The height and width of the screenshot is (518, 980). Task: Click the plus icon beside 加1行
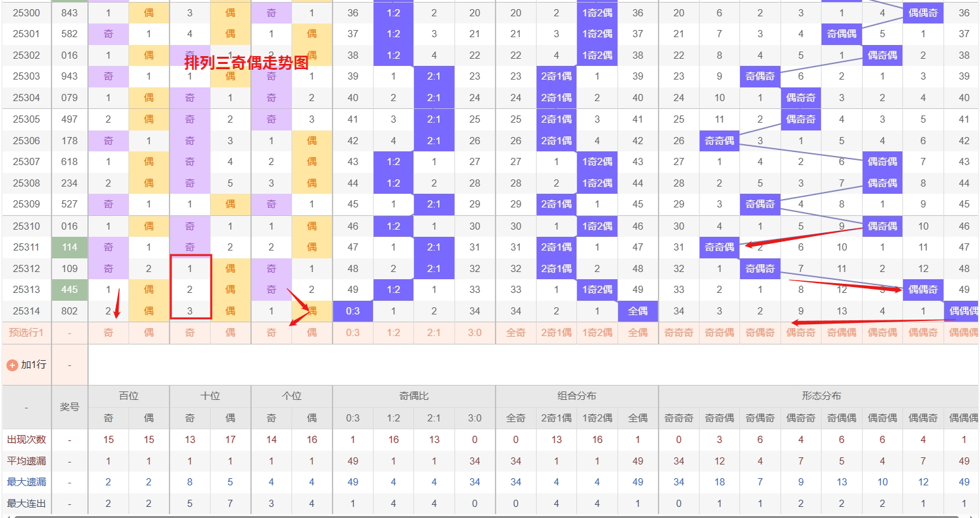12,365
